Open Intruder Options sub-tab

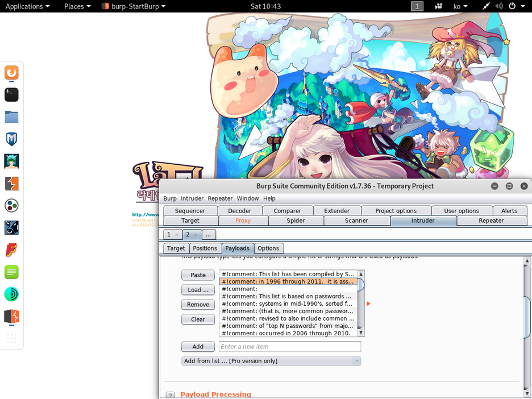(x=268, y=248)
